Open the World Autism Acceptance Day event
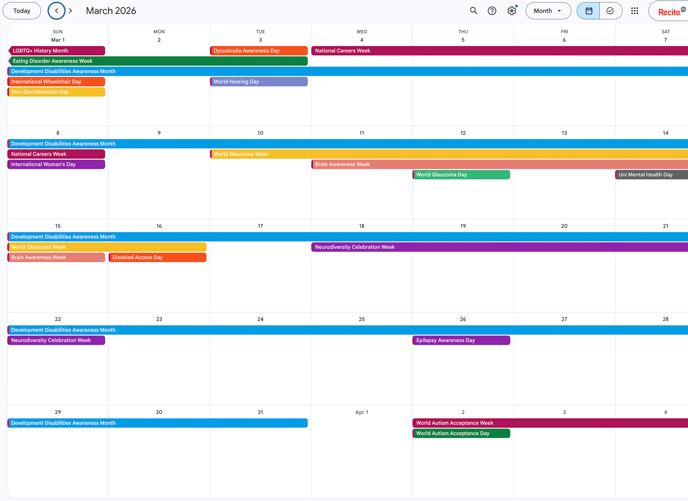The width and height of the screenshot is (688, 501). [462, 434]
